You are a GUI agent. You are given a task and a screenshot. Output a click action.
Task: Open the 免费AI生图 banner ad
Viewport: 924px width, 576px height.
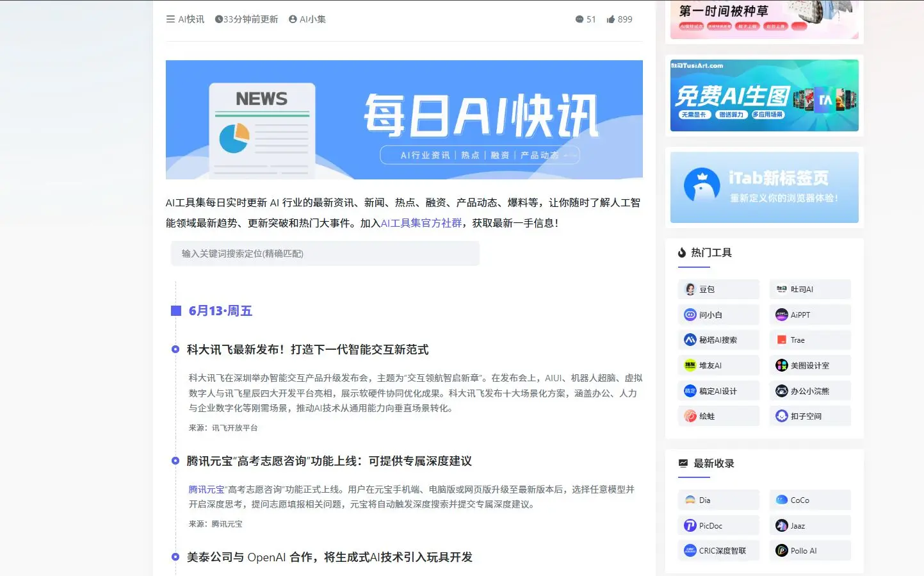pyautogui.click(x=764, y=95)
